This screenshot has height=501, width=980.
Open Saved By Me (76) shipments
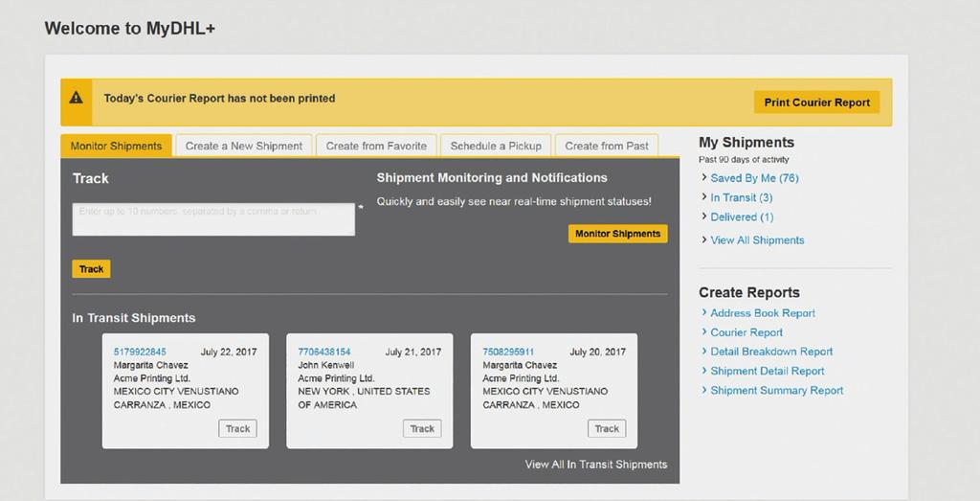point(754,178)
